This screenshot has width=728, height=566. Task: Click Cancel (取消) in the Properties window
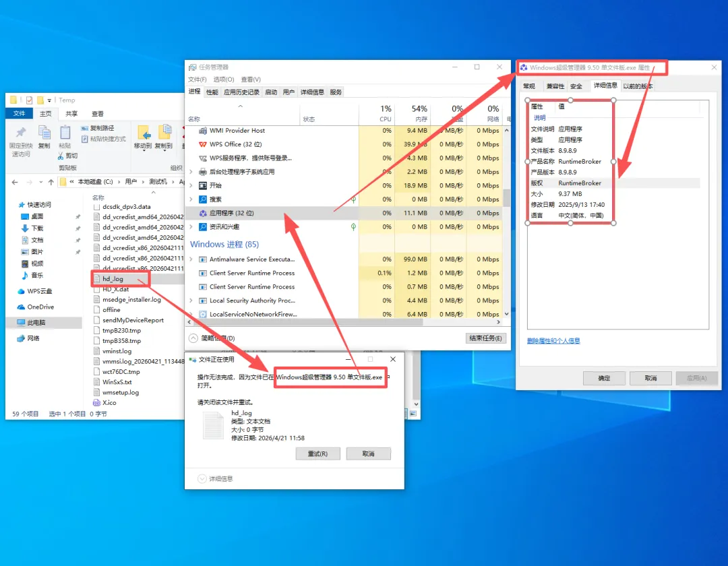tap(650, 378)
